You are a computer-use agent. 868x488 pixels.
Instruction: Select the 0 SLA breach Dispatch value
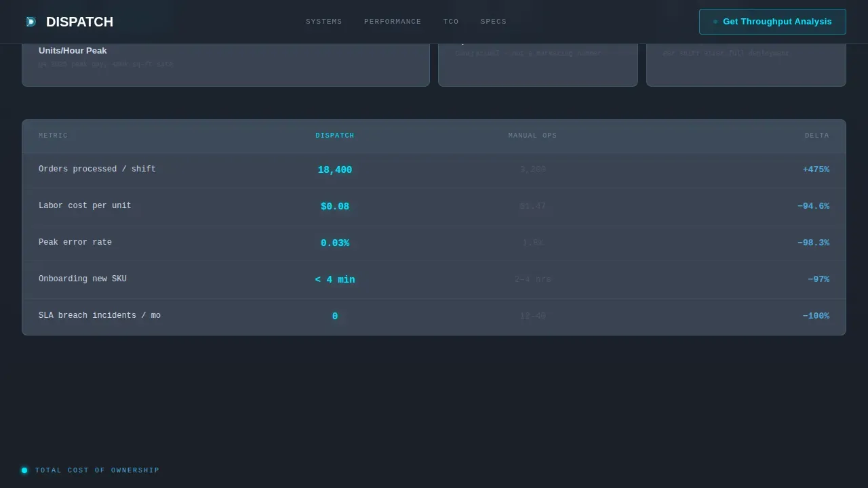335,317
